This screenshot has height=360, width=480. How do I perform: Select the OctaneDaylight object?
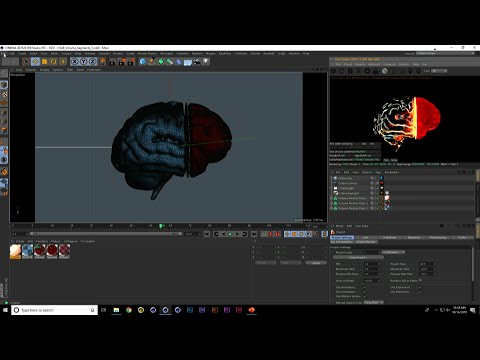pos(349,193)
